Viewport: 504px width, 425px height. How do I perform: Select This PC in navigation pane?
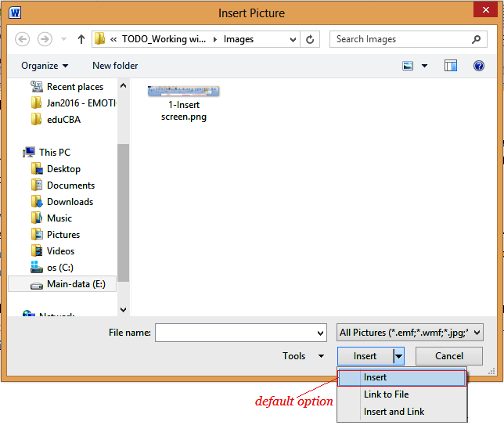tap(47, 152)
